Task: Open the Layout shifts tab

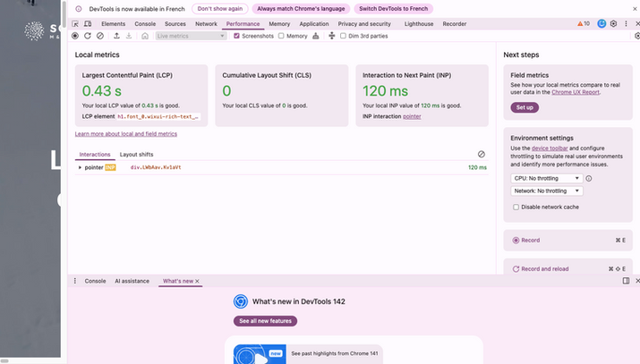Action: pos(136,155)
